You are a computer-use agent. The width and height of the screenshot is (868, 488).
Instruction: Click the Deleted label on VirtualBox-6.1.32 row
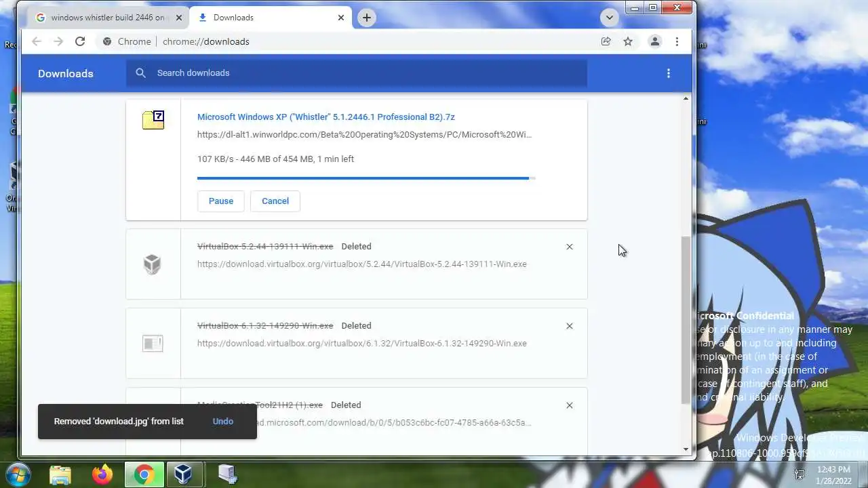click(x=356, y=326)
